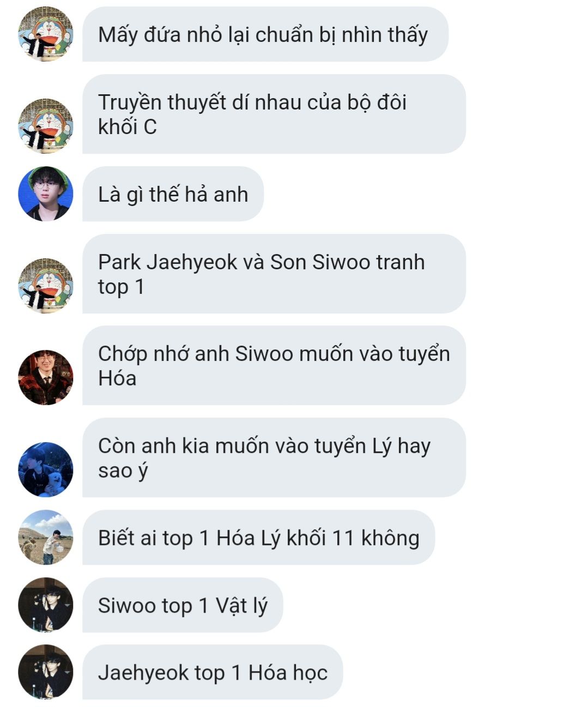588x707 pixels.
Task: Tap the 'Biết ai top 1 Hóa Lý' message
Action: coord(259,537)
